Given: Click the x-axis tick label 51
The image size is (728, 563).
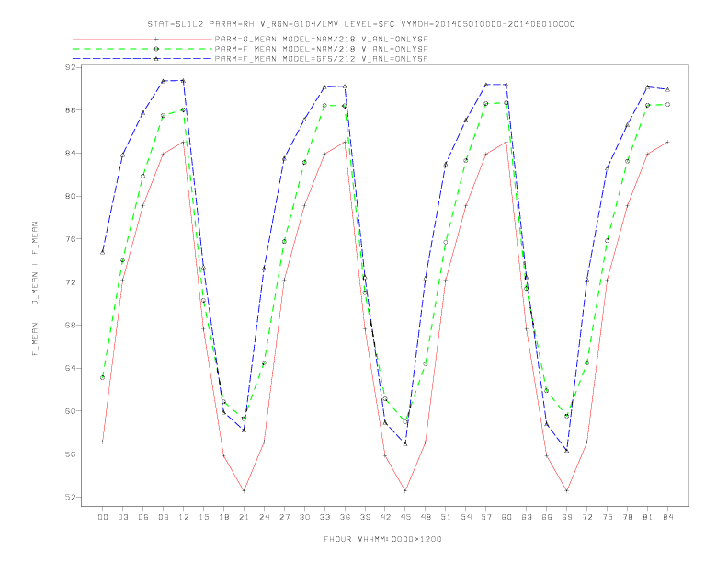Looking at the screenshot, I should pos(446,517).
